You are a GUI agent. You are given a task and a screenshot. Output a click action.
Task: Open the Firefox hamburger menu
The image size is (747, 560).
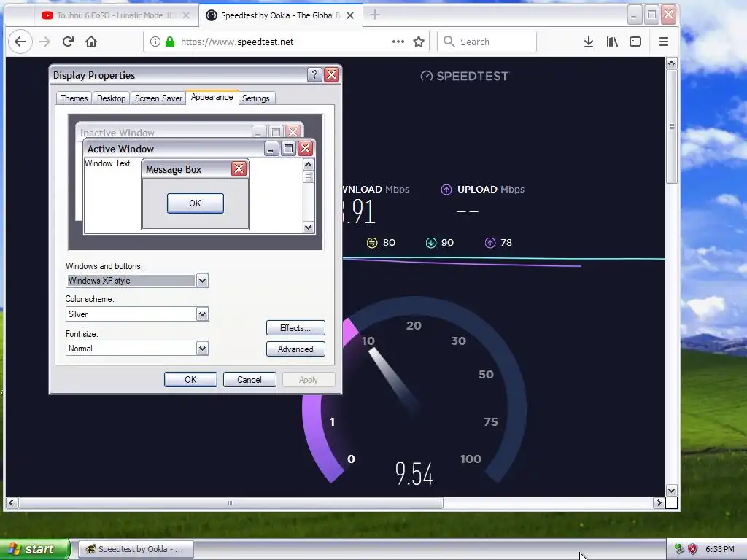664,42
